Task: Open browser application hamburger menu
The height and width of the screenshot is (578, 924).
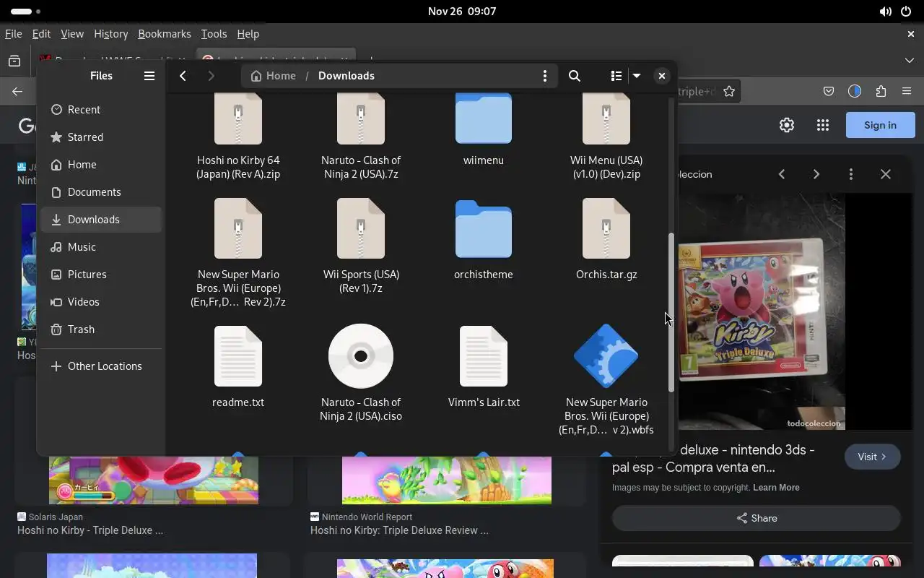Action: tap(907, 91)
